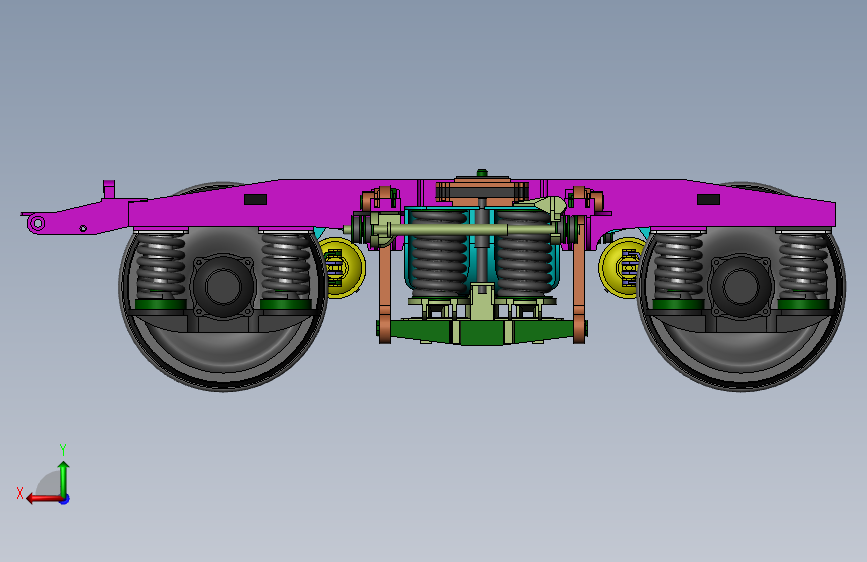Click the green Y label of the triad
This screenshot has width=867, height=562.
click(x=63, y=449)
